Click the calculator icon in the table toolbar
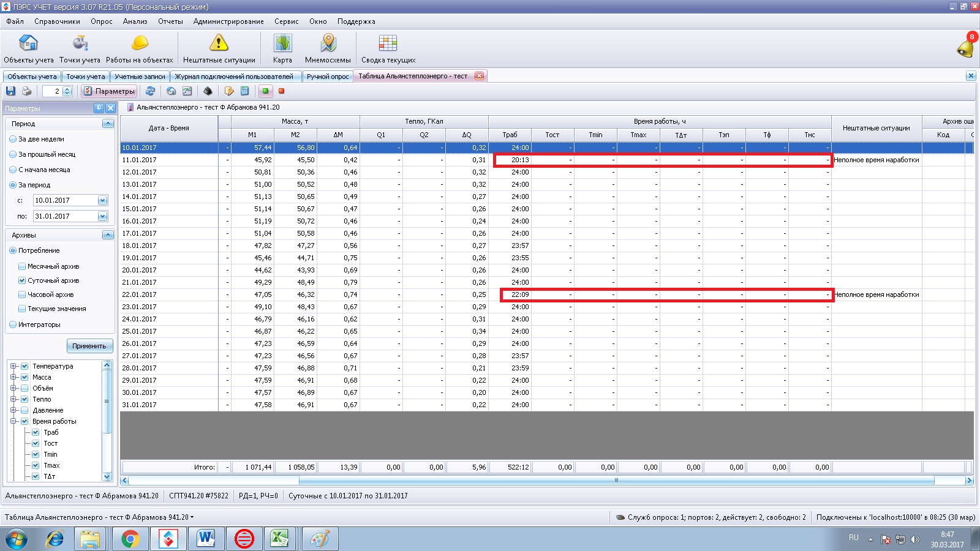The height and width of the screenshot is (551, 980). coord(244,91)
